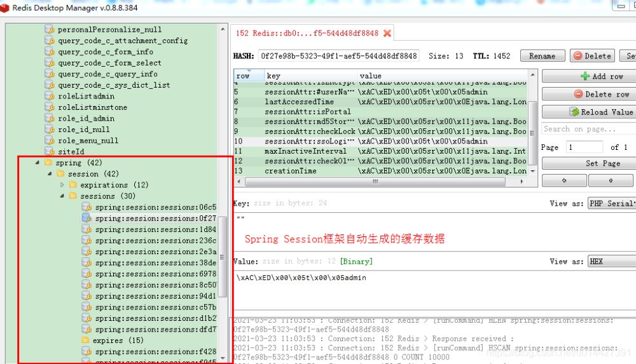This screenshot has height=364, width=636.
Task: Click the Delete key button
Action: 592,56
